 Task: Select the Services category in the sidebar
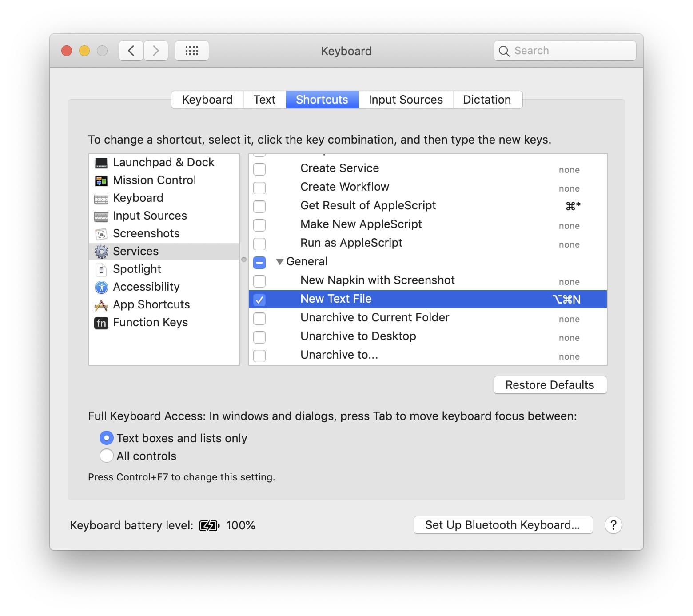(x=135, y=251)
